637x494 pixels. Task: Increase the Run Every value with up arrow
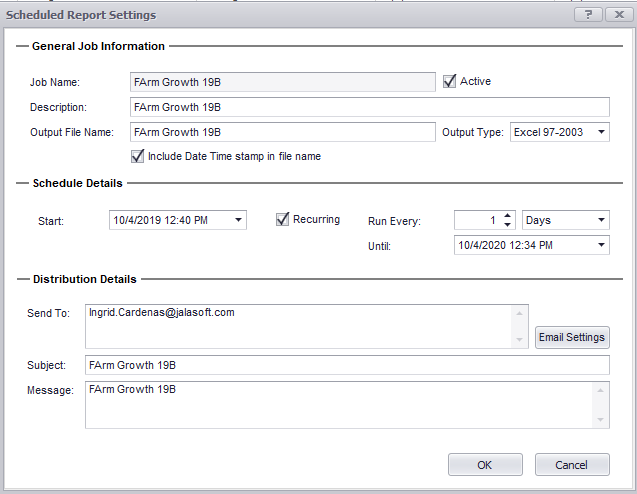coord(508,215)
